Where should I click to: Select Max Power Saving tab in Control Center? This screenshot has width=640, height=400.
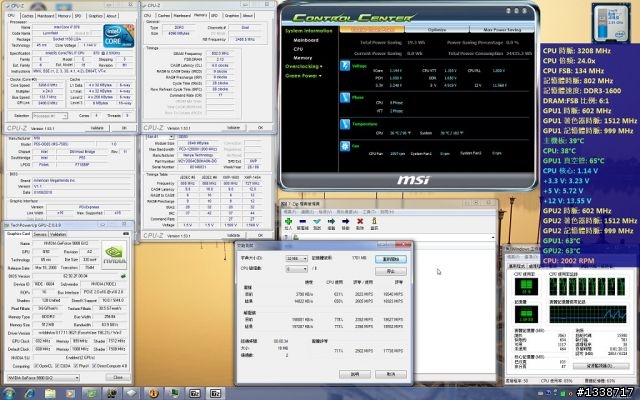pos(502,29)
